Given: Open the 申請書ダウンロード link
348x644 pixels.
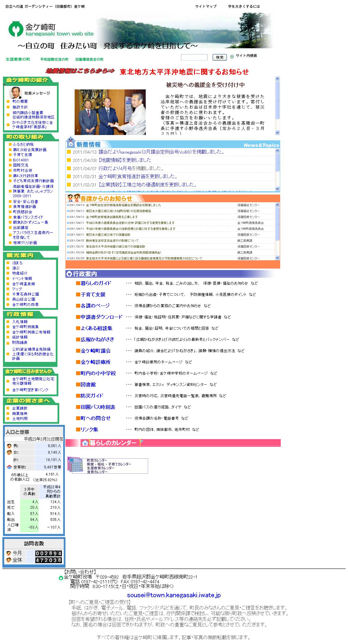Looking at the screenshot, I should click(x=101, y=317).
